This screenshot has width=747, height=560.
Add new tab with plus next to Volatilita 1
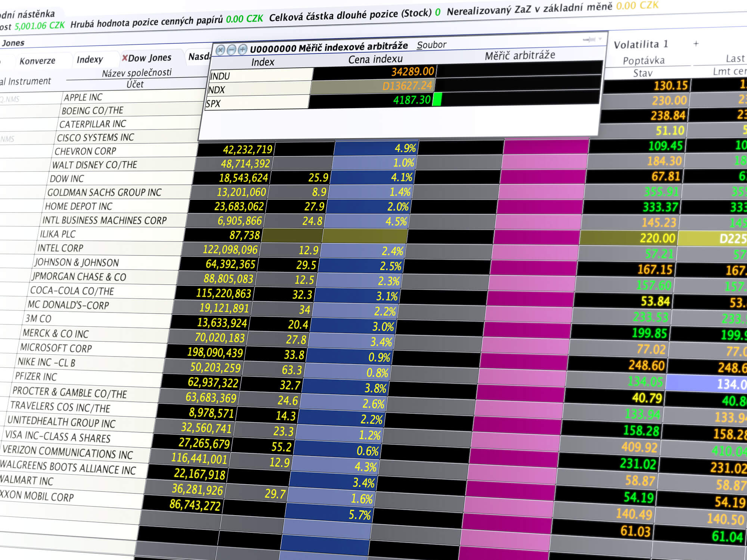(x=696, y=44)
